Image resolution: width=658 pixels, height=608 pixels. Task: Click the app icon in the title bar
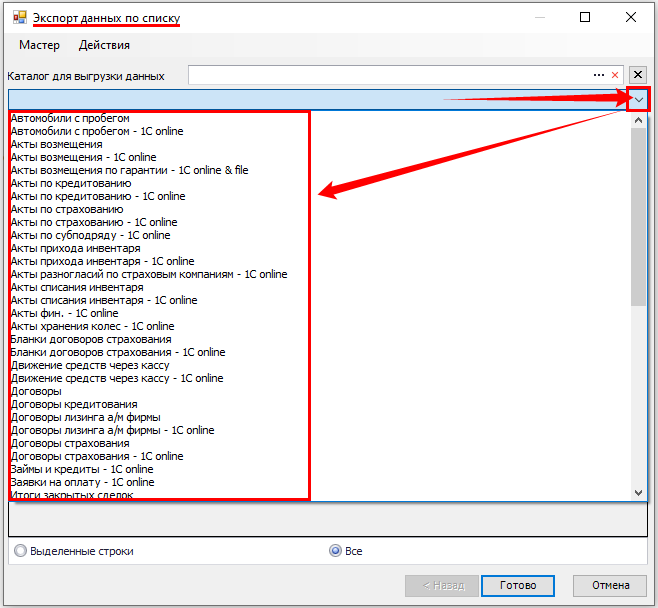click(19, 18)
